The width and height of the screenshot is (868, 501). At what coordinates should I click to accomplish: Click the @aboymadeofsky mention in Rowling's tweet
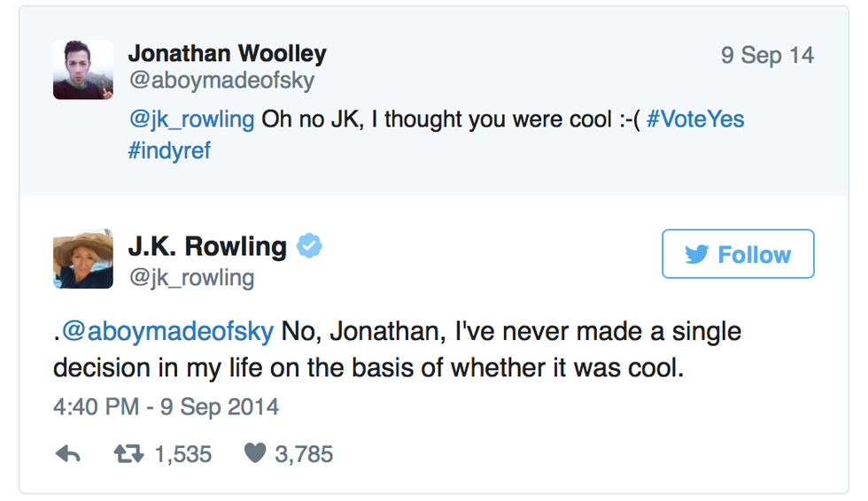point(167,332)
